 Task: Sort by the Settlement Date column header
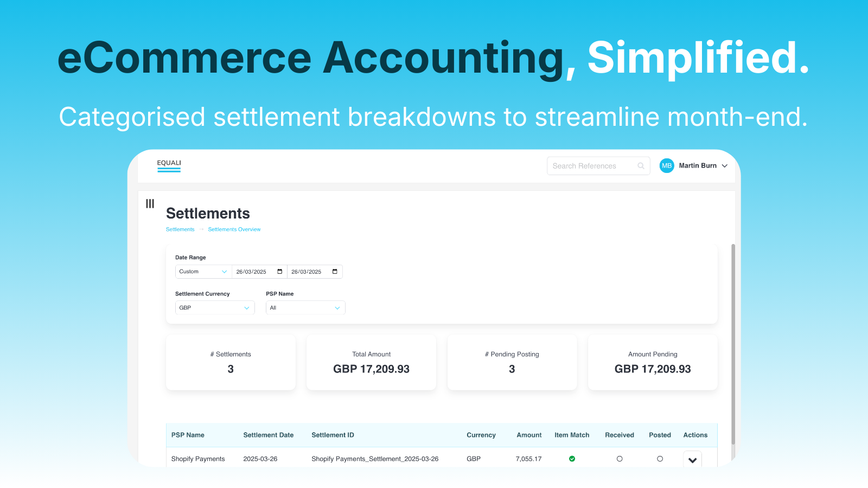click(269, 435)
